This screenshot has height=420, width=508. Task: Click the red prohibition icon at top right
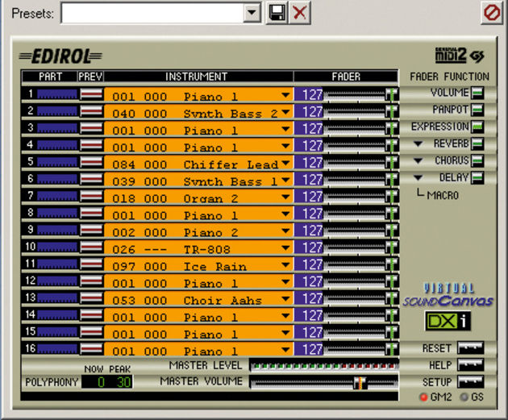(492, 13)
